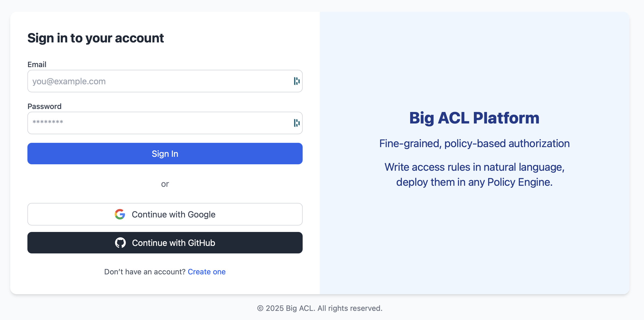Open the Create one account link

pos(206,272)
